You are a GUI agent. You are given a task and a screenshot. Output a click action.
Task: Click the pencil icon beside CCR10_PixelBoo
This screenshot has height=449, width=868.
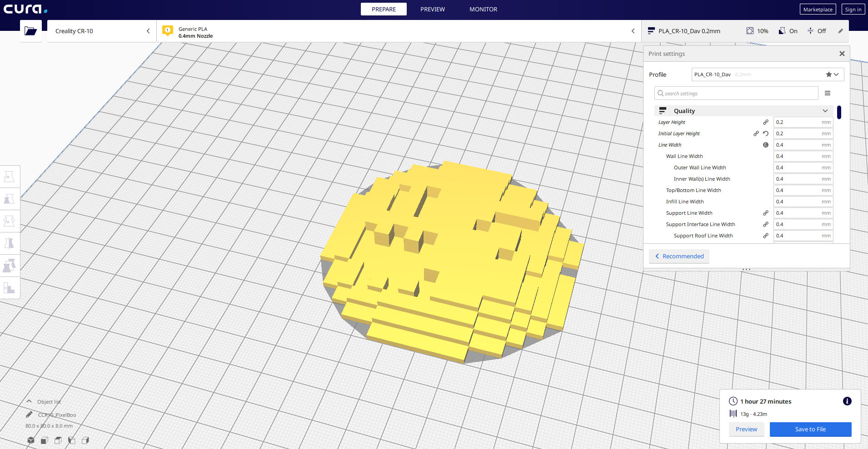point(29,414)
